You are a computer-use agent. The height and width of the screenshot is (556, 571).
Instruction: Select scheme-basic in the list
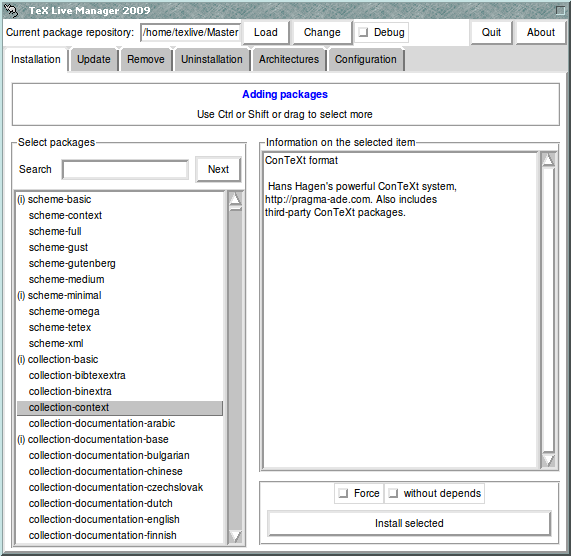[119, 200]
